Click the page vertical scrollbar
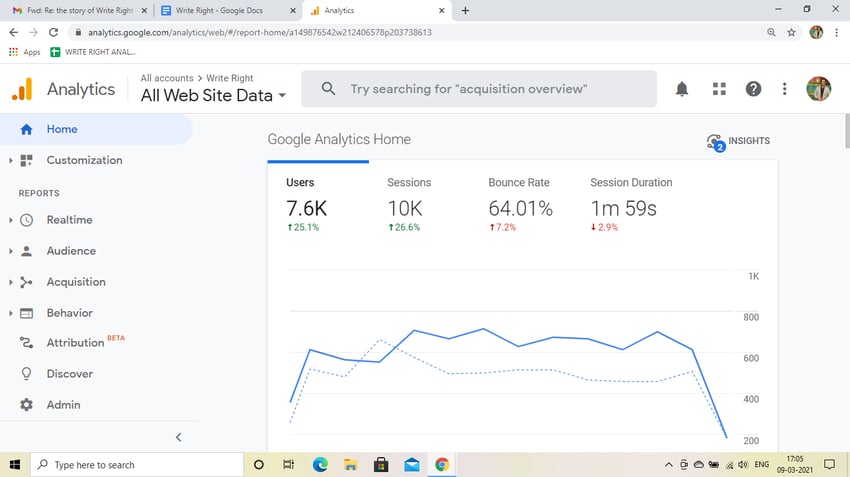This screenshot has width=850, height=477. [847, 131]
